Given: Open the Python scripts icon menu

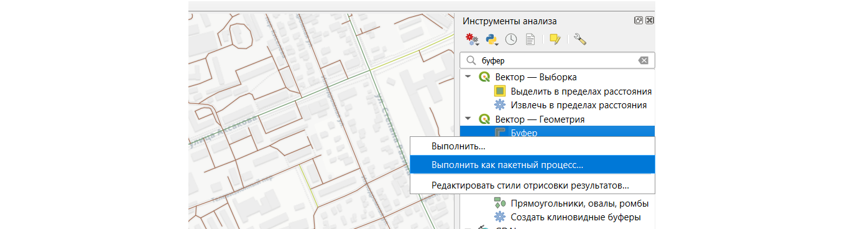Looking at the screenshot, I should click(x=492, y=40).
